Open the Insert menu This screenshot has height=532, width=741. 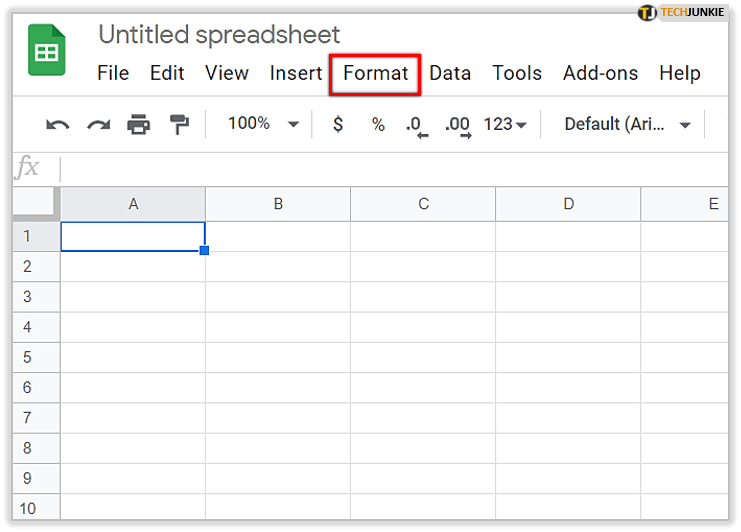tap(295, 73)
